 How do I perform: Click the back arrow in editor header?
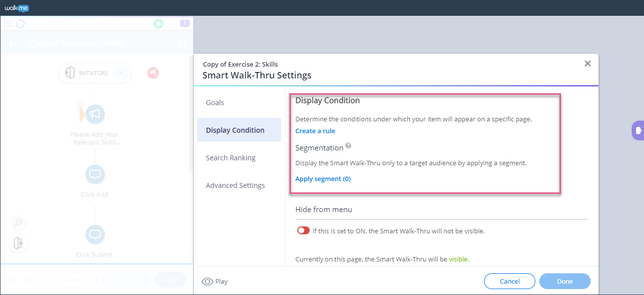coord(13,43)
